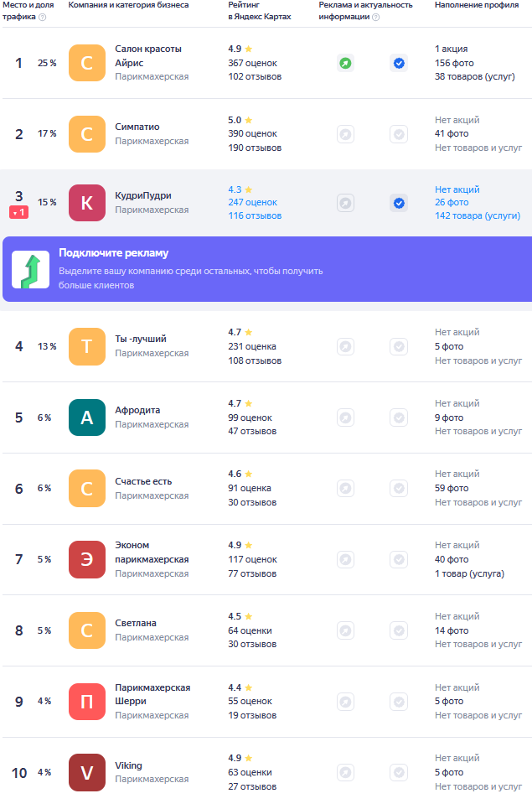Click the grey verification icon in Счастье есть row
This screenshot has width=532, height=809.
tap(399, 488)
